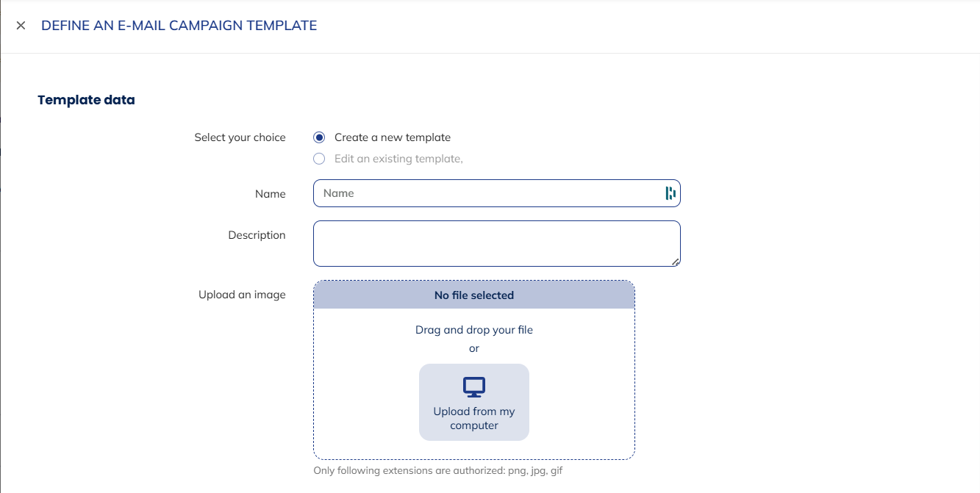This screenshot has width=980, height=493.
Task: Select the 'Create a new template' radio button
Action: [x=319, y=137]
